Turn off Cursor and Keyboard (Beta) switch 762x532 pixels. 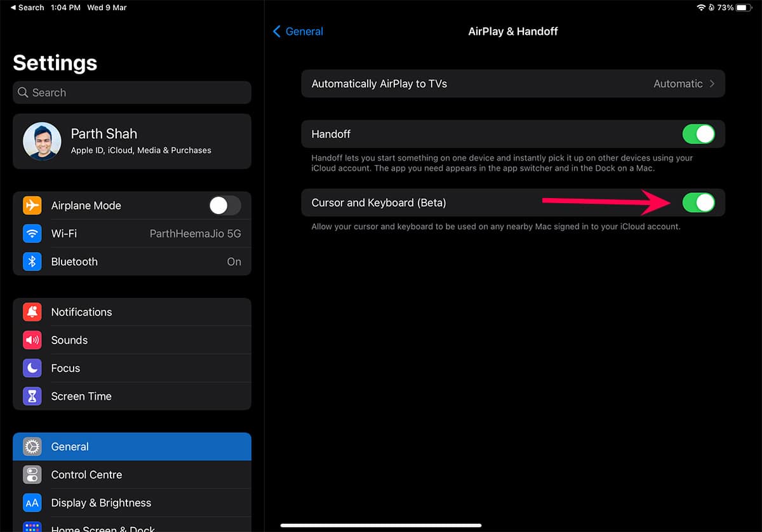pos(698,203)
